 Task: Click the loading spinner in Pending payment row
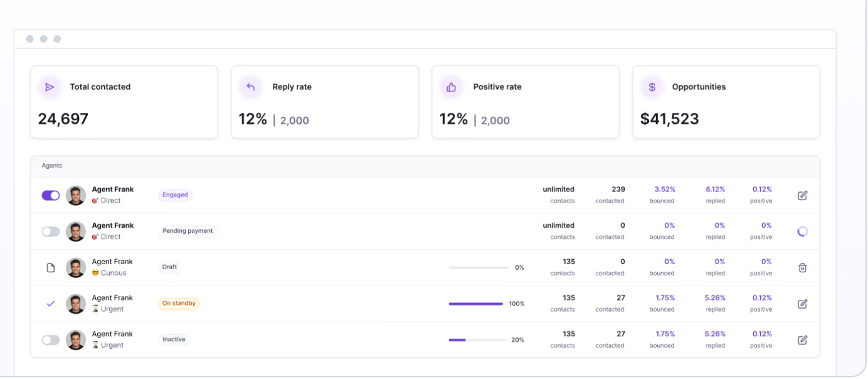pyautogui.click(x=802, y=232)
